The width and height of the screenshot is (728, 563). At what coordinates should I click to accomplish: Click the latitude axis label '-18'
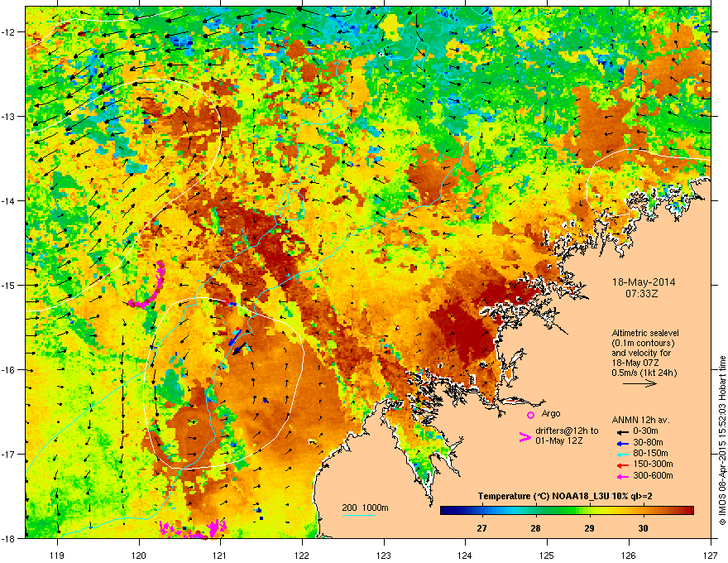point(9,538)
